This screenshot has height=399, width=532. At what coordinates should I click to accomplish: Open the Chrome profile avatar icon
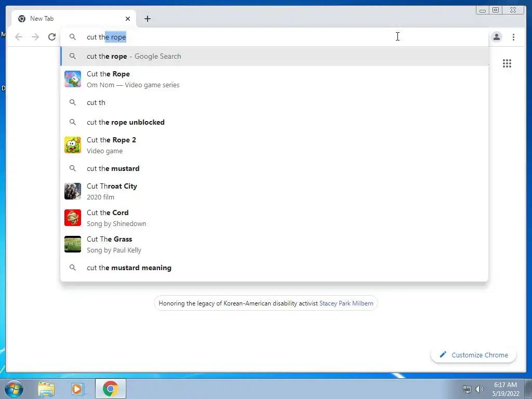pyautogui.click(x=496, y=37)
